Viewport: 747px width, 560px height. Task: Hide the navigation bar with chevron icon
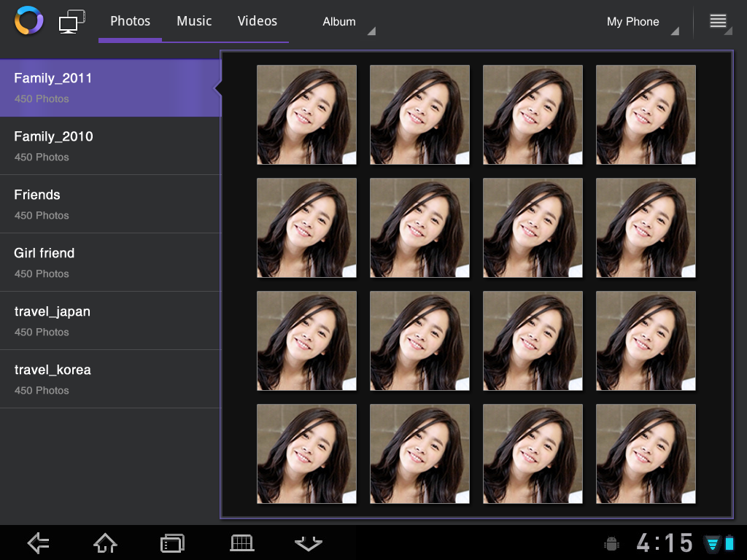click(308, 542)
